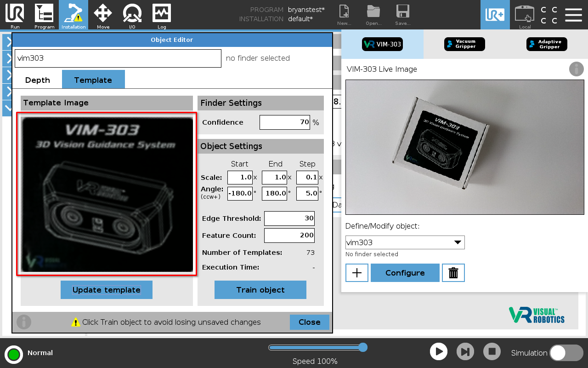Edit the Confidence value field
This screenshot has height=368, width=588.
point(285,122)
